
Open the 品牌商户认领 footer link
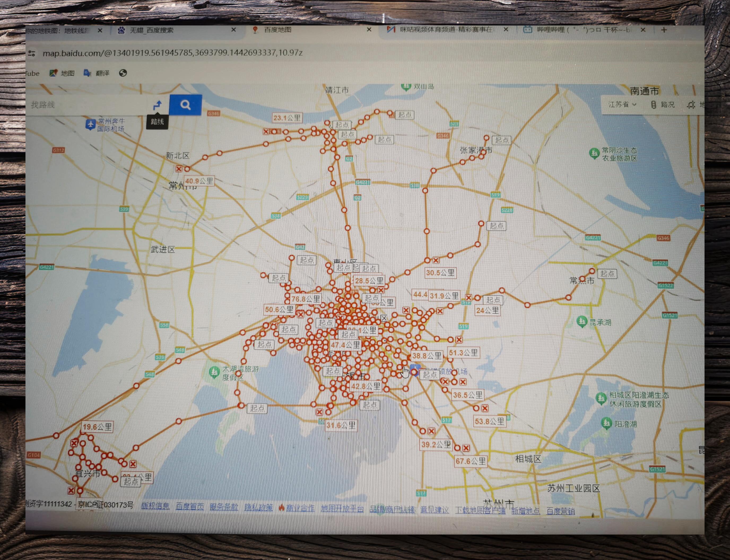pos(392,509)
